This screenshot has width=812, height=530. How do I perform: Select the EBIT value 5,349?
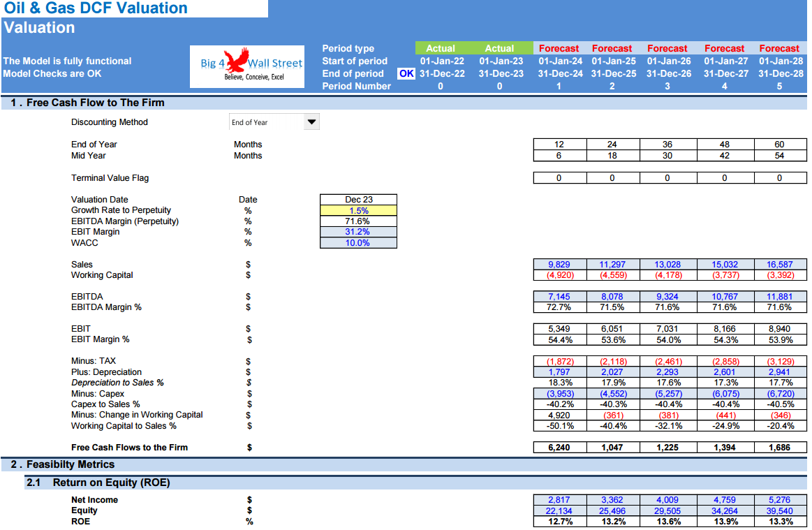(560, 328)
